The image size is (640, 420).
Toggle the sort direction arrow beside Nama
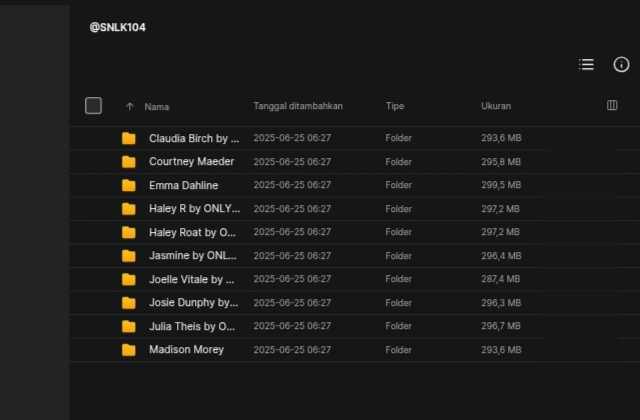coord(130,107)
